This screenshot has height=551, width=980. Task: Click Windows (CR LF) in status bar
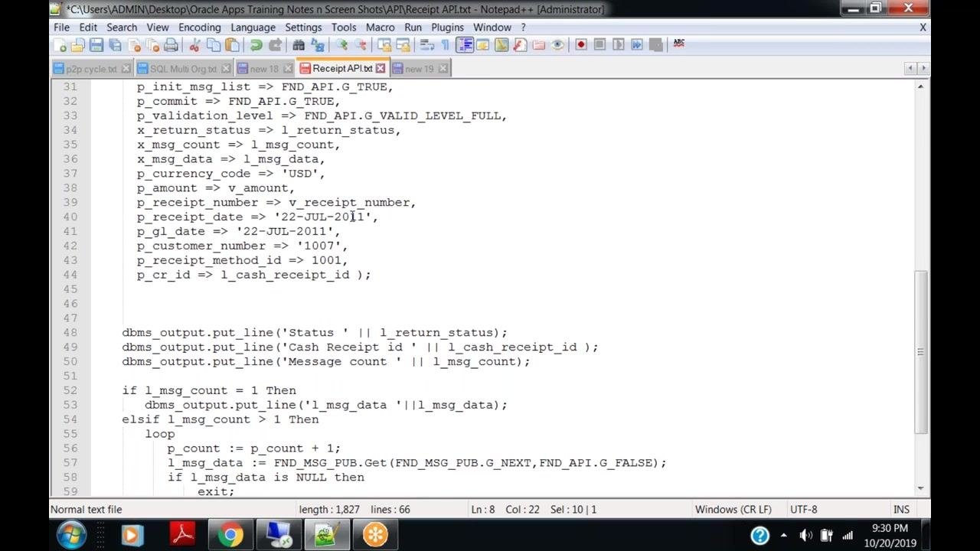pyautogui.click(x=733, y=510)
